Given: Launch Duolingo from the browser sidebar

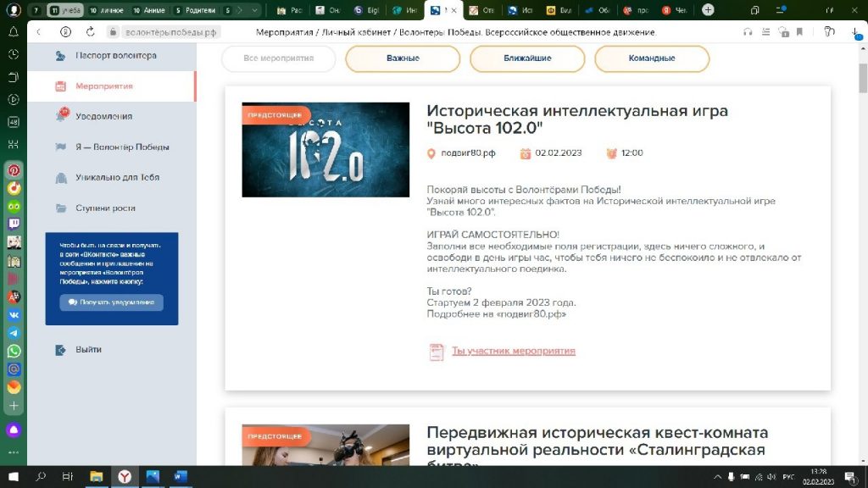Looking at the screenshot, I should (14, 207).
